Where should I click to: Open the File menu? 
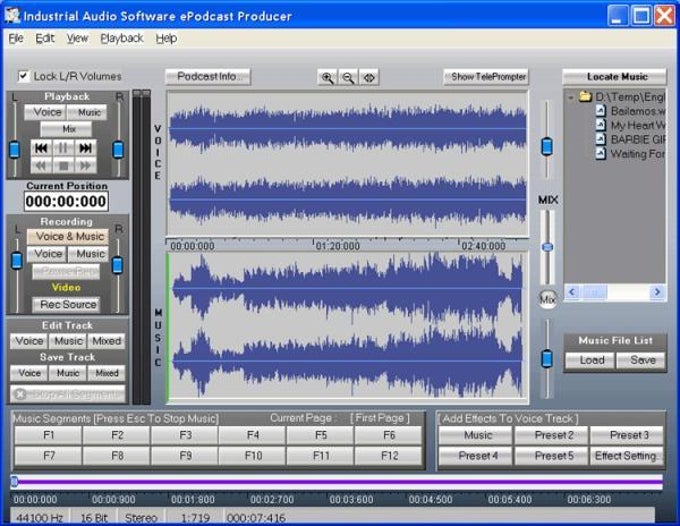point(16,39)
